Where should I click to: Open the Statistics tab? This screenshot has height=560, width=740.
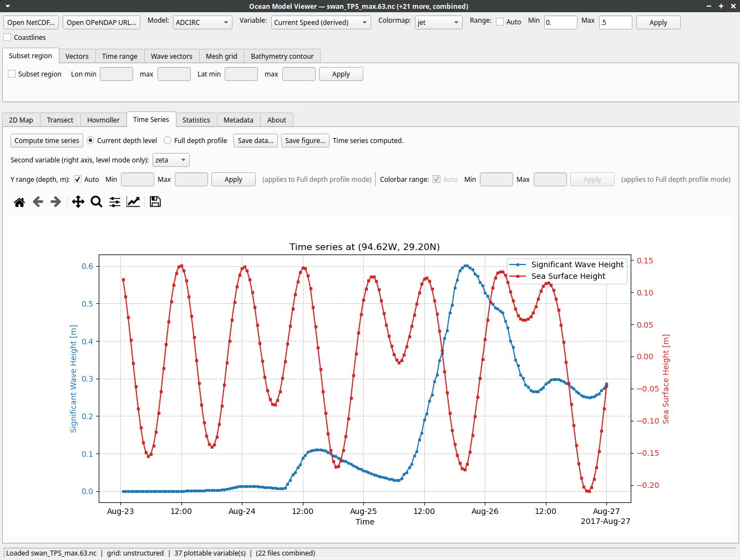tap(196, 120)
